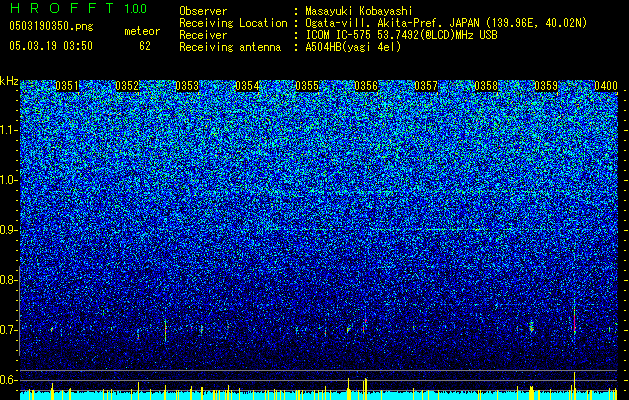This screenshot has height=400, width=629.
Task: Click the Observer field label
Action: tap(203, 11)
